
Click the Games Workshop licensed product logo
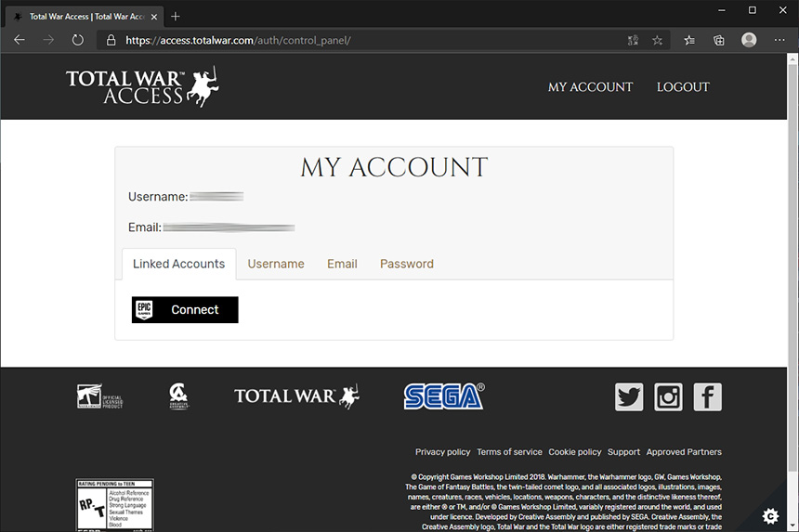[x=100, y=396]
